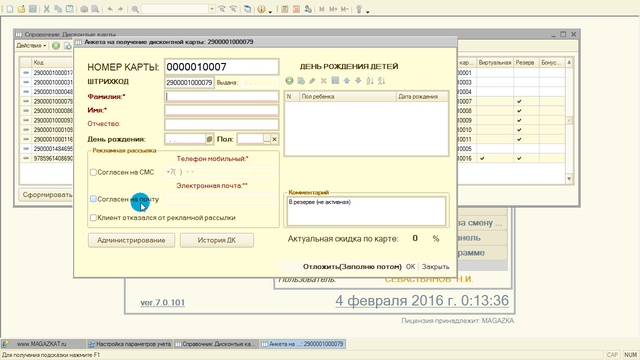Viewport: 640px width, 360px height.
Task: Click the Cut scissors icon
Action: coord(47,9)
